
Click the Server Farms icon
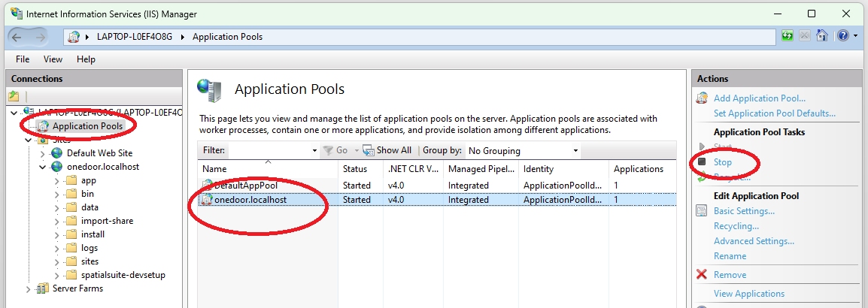tap(42, 288)
